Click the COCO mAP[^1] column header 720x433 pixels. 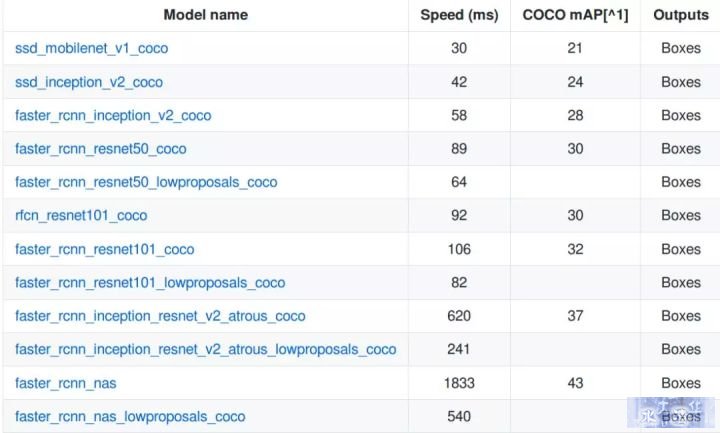(x=575, y=15)
